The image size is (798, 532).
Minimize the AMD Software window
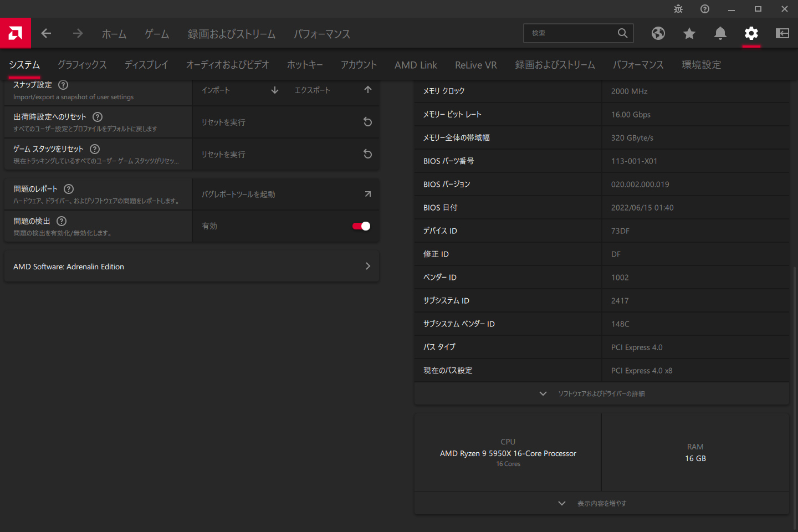(731, 9)
